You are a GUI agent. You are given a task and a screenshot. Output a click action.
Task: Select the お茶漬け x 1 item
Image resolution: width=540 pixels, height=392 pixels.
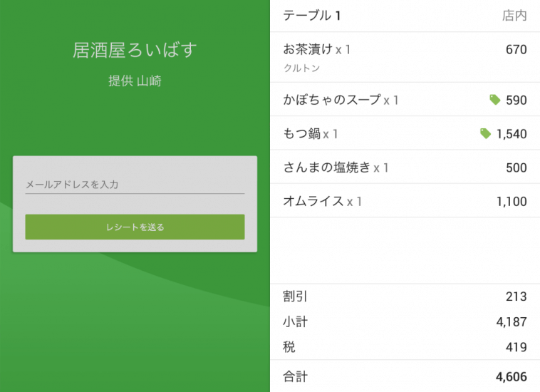[x=405, y=57]
